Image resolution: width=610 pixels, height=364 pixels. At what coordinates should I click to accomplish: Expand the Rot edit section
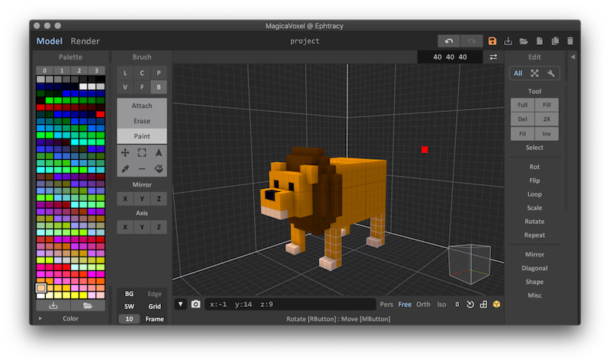click(x=535, y=167)
